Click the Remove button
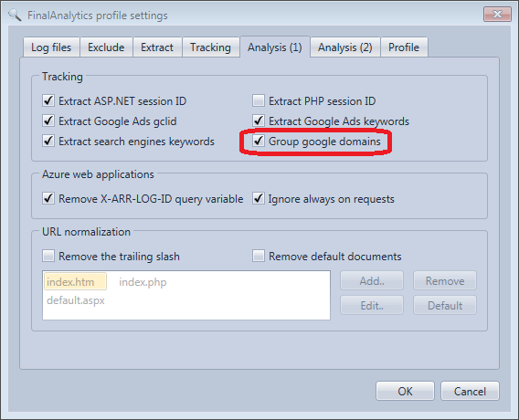This screenshot has height=420, width=519. 445,281
